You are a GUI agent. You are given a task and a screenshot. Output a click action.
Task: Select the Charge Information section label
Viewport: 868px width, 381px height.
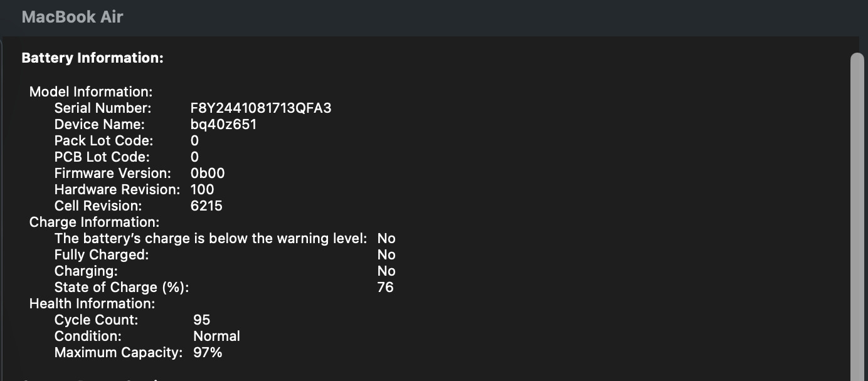94,222
